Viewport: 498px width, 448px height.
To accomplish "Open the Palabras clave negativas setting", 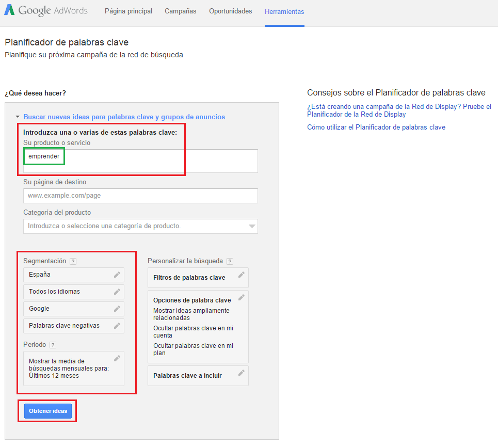I will (74, 326).
